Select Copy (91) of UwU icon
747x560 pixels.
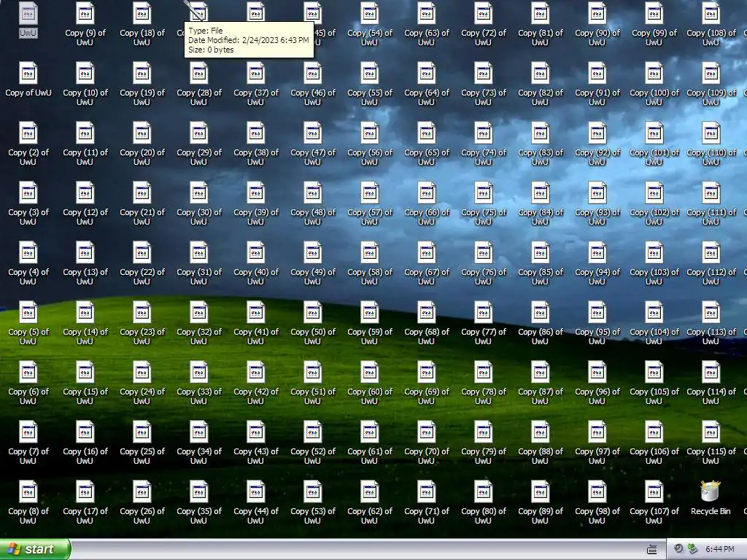597,74
